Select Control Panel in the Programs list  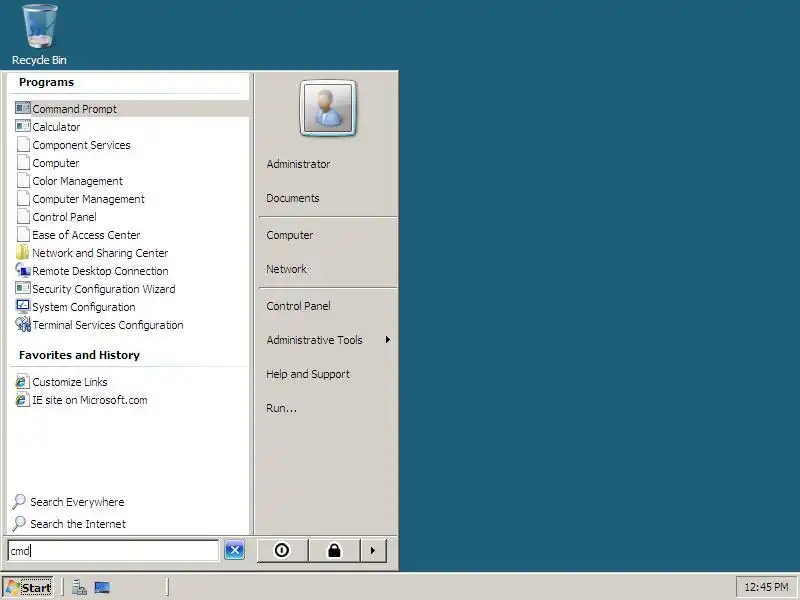(64, 217)
